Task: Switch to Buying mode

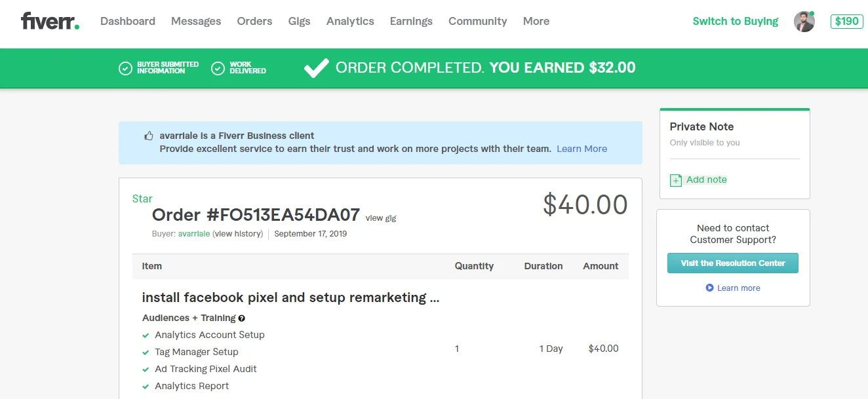Action: pyautogui.click(x=735, y=21)
